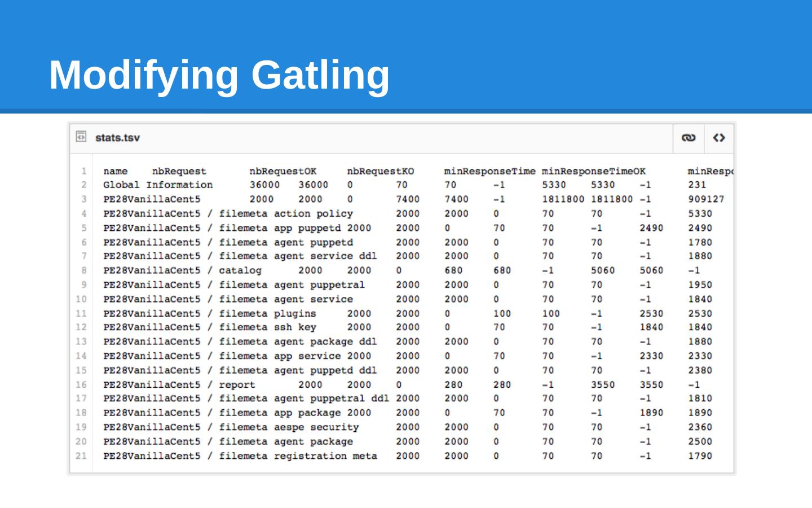Click the file type icon beside stats.tsv
This screenshot has width=812, height=508.
81,137
